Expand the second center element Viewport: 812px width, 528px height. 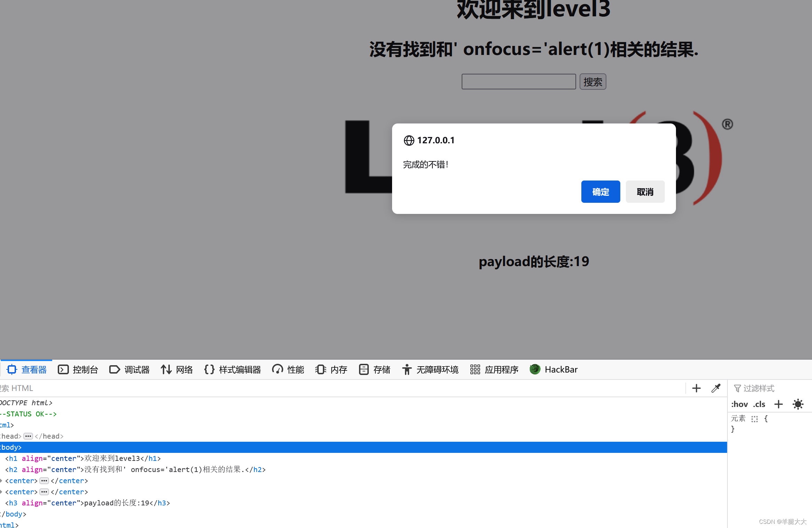coord(44,492)
